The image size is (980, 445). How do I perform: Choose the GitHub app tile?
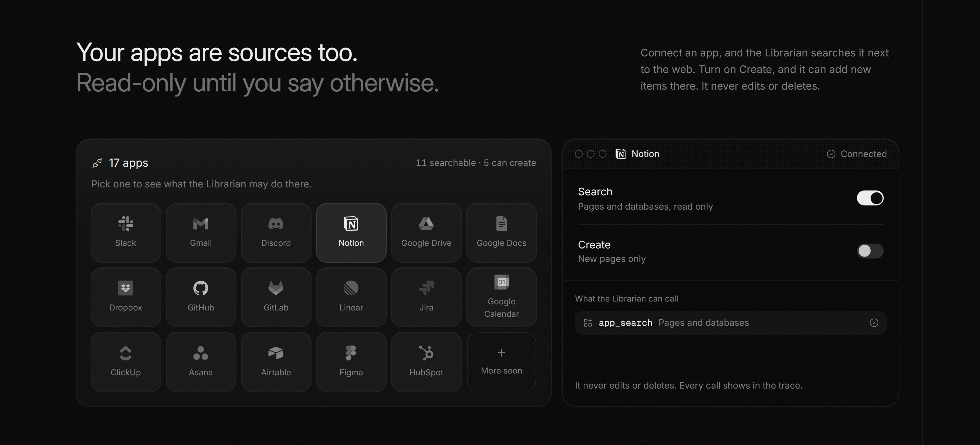pyautogui.click(x=201, y=297)
